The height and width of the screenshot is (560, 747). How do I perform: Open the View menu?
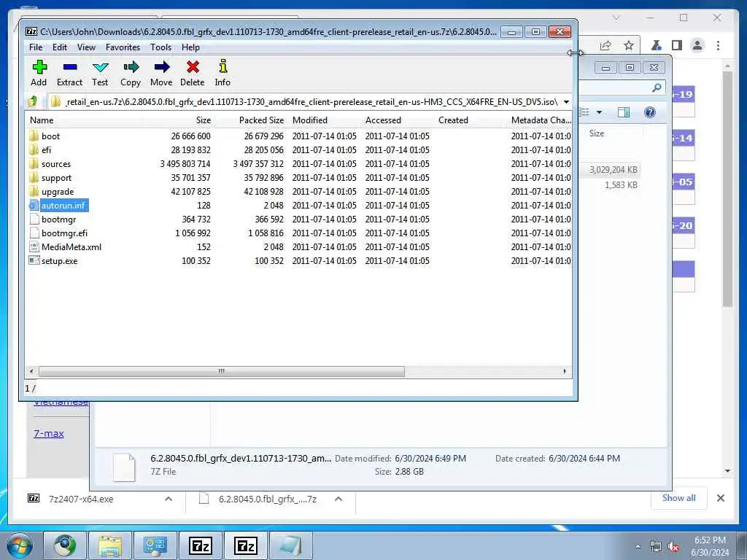pyautogui.click(x=86, y=47)
